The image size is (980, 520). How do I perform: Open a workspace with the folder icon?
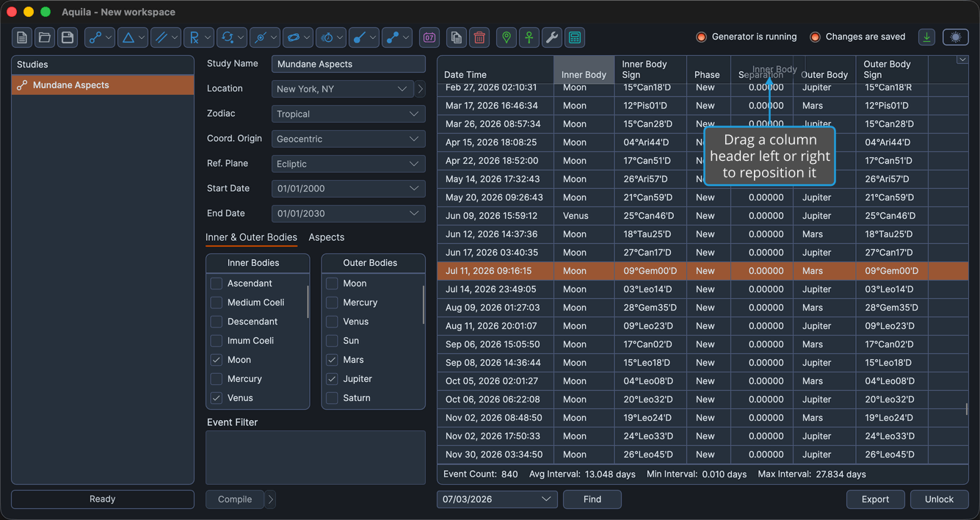pyautogui.click(x=45, y=37)
